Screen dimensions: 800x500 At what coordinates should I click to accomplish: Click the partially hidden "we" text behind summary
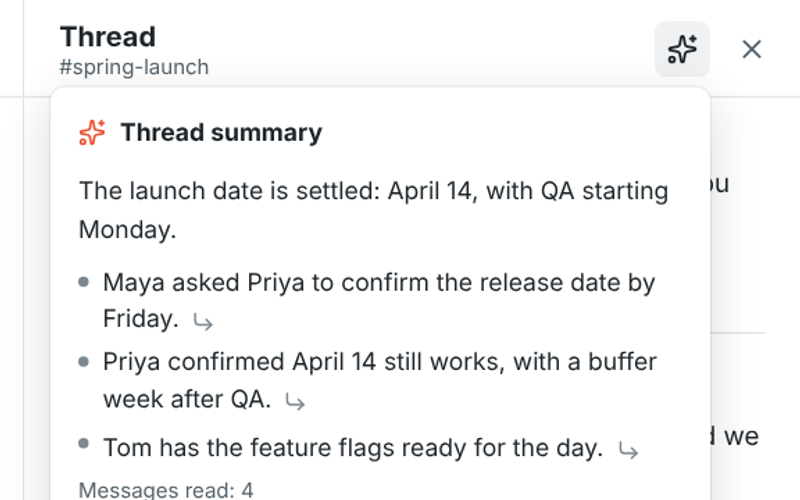[x=741, y=437]
